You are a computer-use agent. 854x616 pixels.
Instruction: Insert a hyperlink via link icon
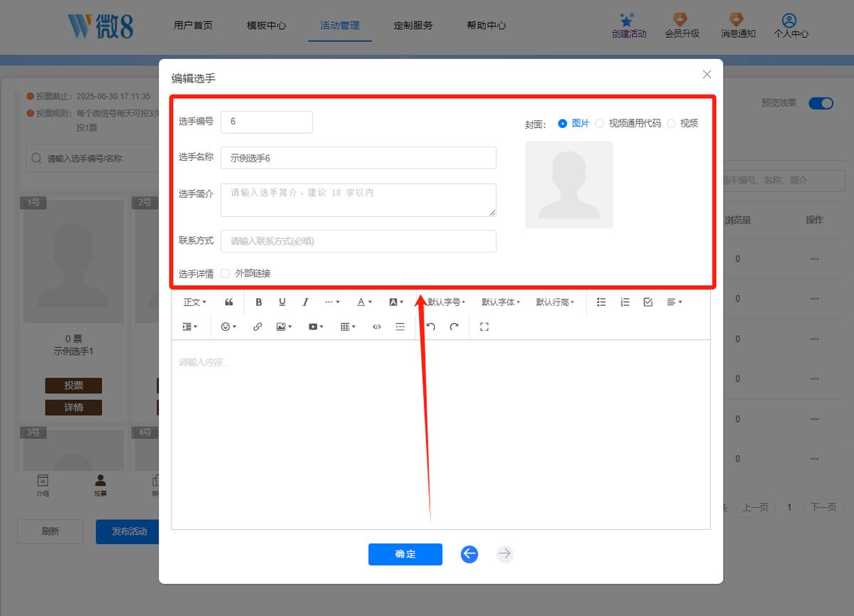[258, 326]
